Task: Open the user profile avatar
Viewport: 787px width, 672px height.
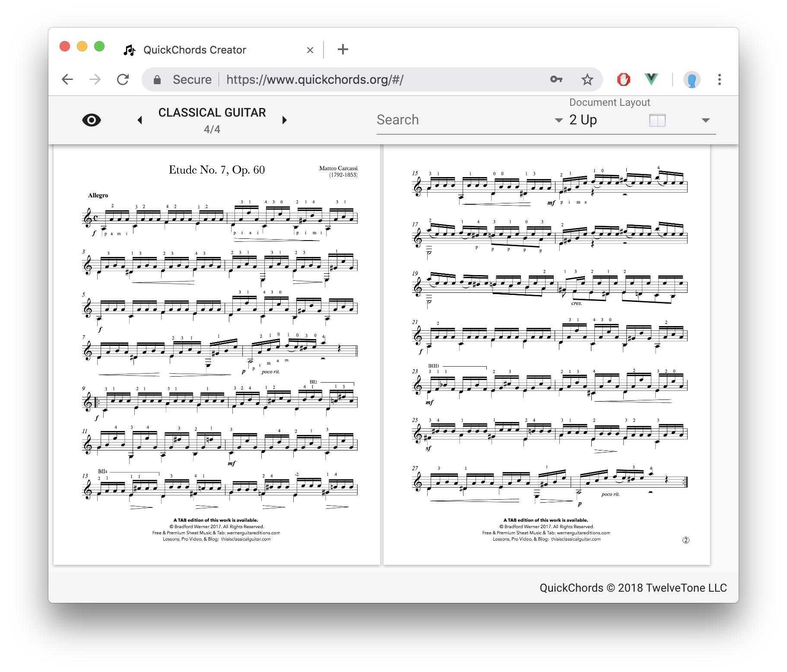Action: [x=692, y=79]
